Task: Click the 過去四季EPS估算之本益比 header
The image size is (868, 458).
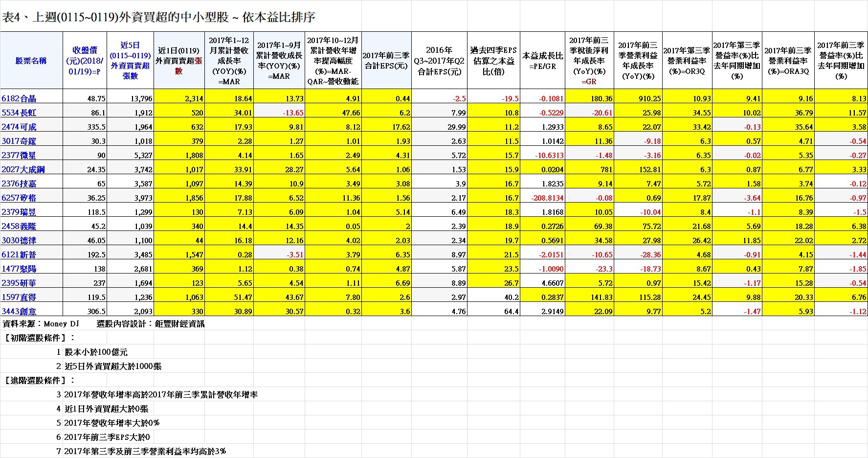Action: click(x=493, y=61)
